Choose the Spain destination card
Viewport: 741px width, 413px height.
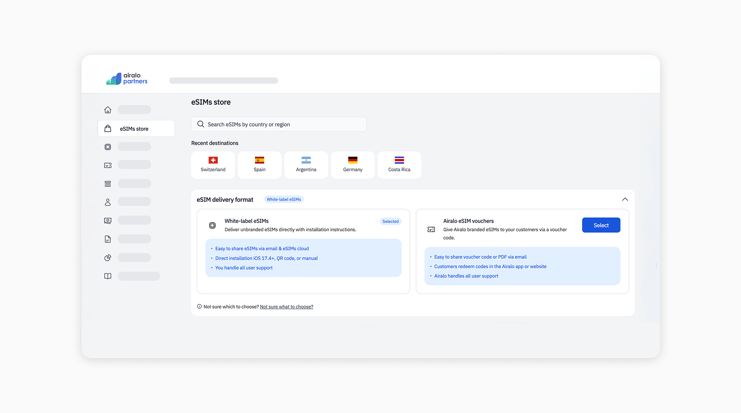[259, 164]
